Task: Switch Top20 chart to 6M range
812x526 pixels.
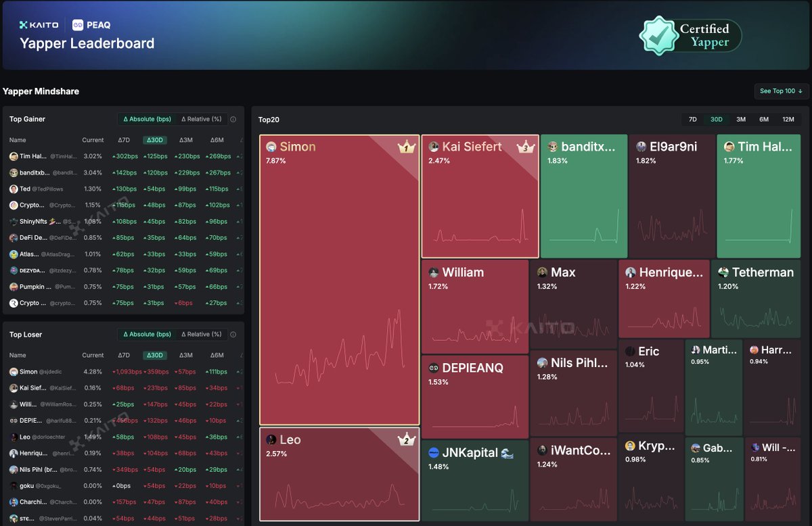Action: [x=764, y=120]
